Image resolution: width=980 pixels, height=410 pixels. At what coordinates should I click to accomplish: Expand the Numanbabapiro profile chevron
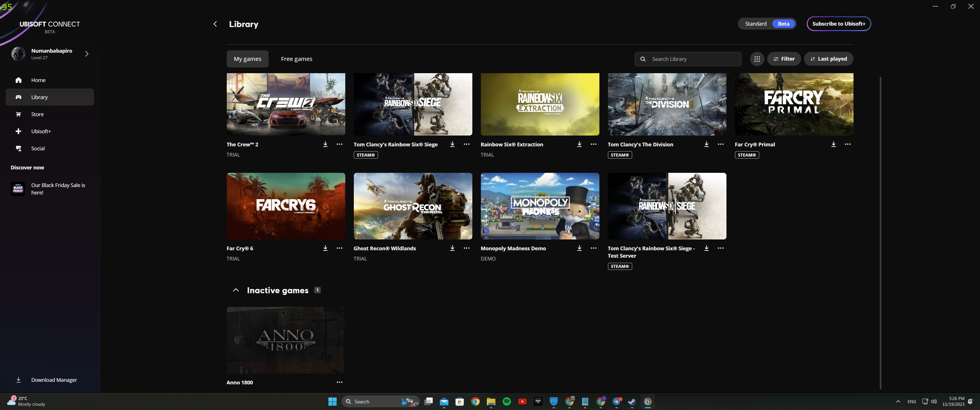[87, 54]
